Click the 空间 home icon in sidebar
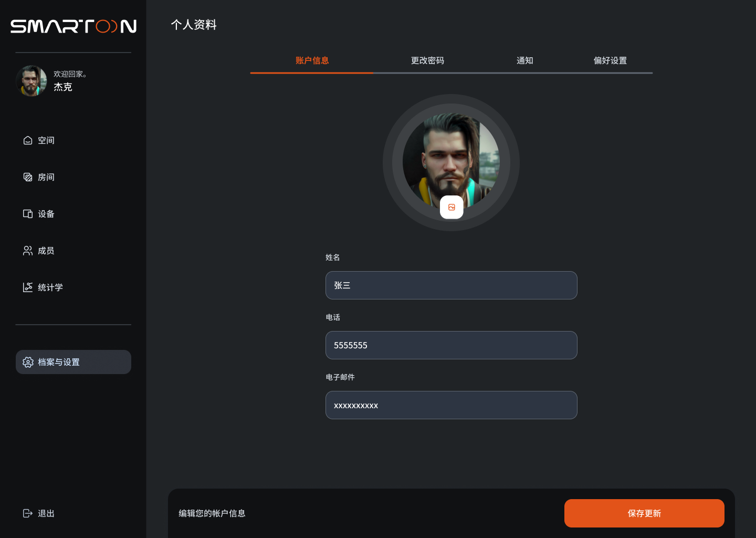This screenshot has width=756, height=538. (x=28, y=140)
